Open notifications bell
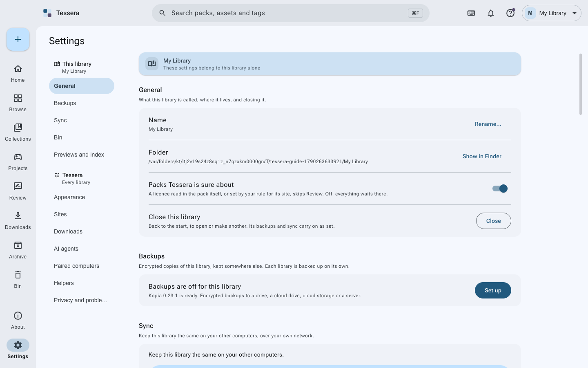Screen dimensions: 588x368 tap(491, 13)
